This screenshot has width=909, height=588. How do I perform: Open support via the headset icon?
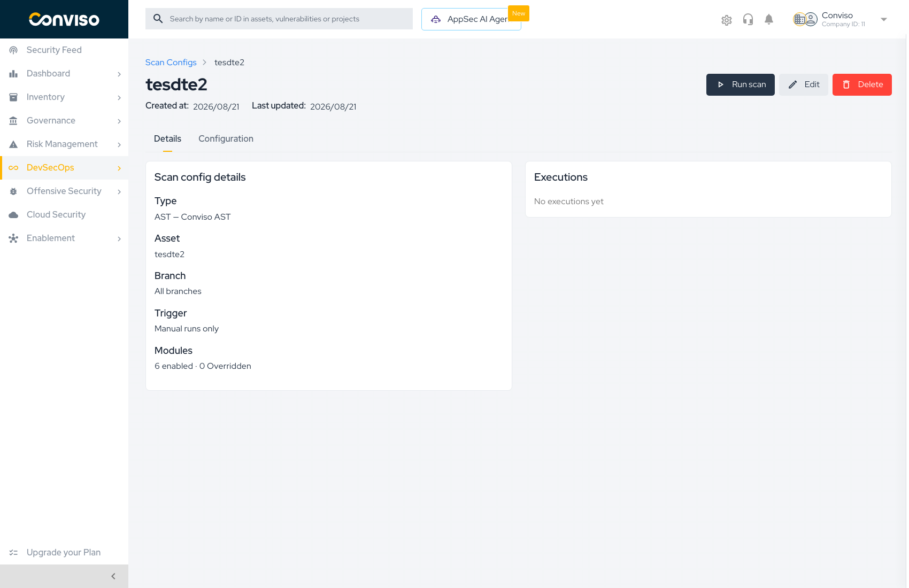[748, 20]
